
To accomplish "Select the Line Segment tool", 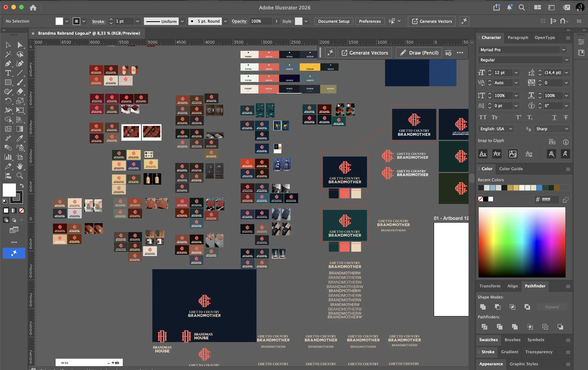I will [20, 73].
